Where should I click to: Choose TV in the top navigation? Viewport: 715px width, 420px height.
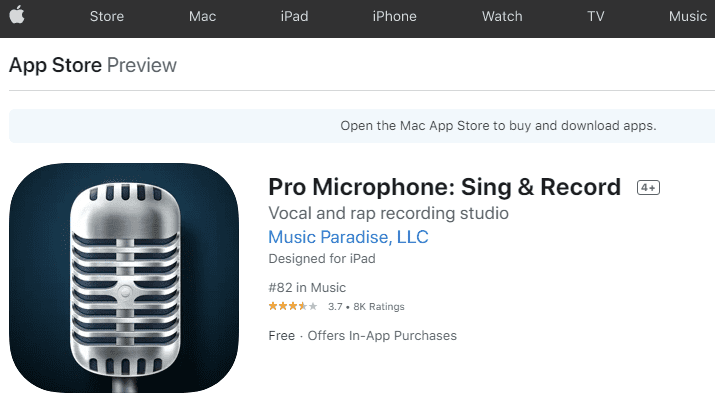point(596,16)
